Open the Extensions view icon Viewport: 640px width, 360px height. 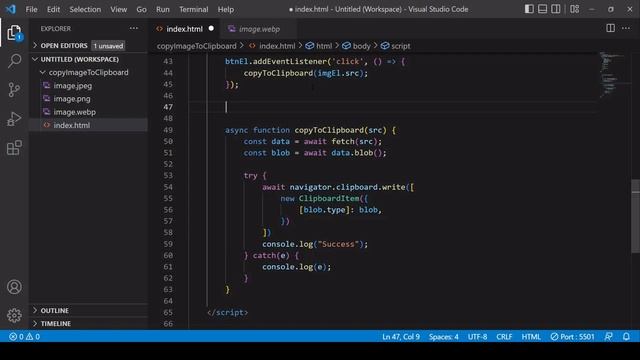pyautogui.click(x=14, y=148)
